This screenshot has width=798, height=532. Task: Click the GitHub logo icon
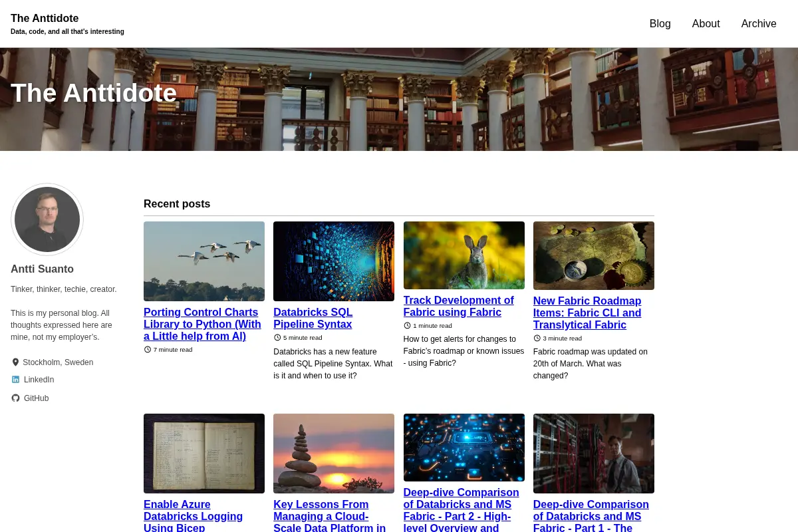point(15,398)
